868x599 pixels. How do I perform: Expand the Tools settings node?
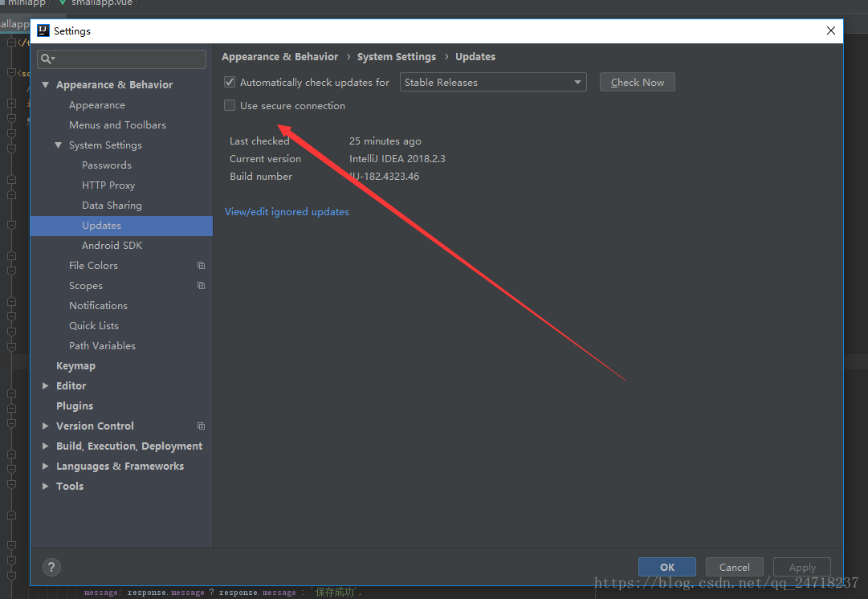tap(46, 486)
